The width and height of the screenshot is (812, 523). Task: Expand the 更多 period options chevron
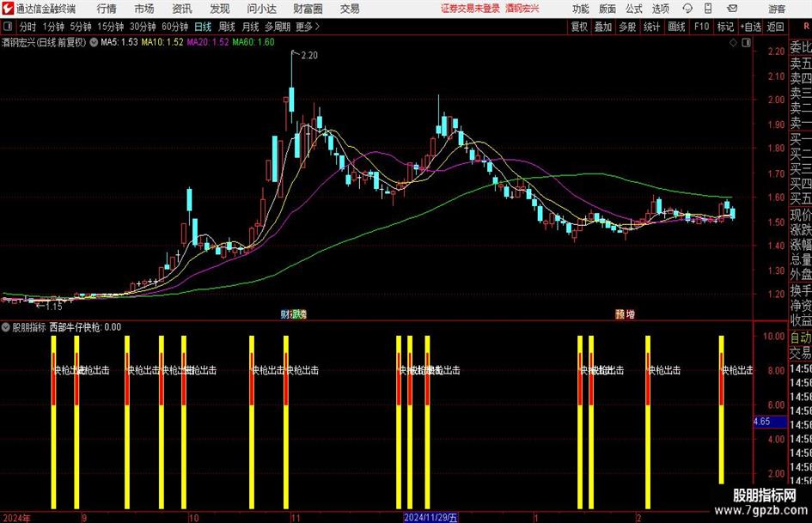(x=317, y=27)
